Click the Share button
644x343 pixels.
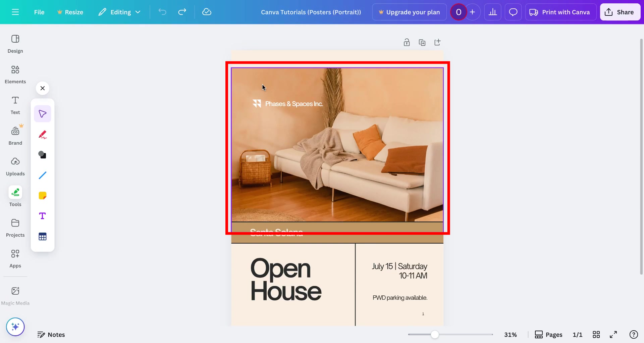click(620, 12)
